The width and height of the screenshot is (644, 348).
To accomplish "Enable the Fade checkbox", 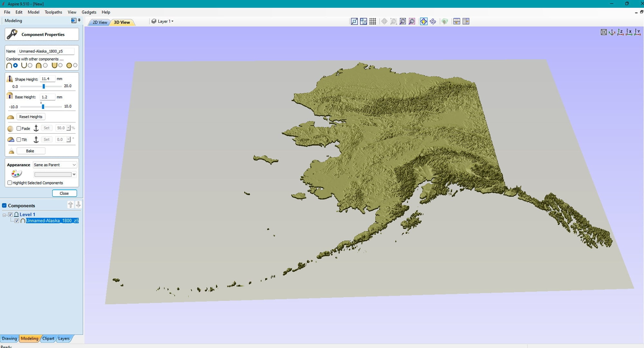I will tap(19, 128).
